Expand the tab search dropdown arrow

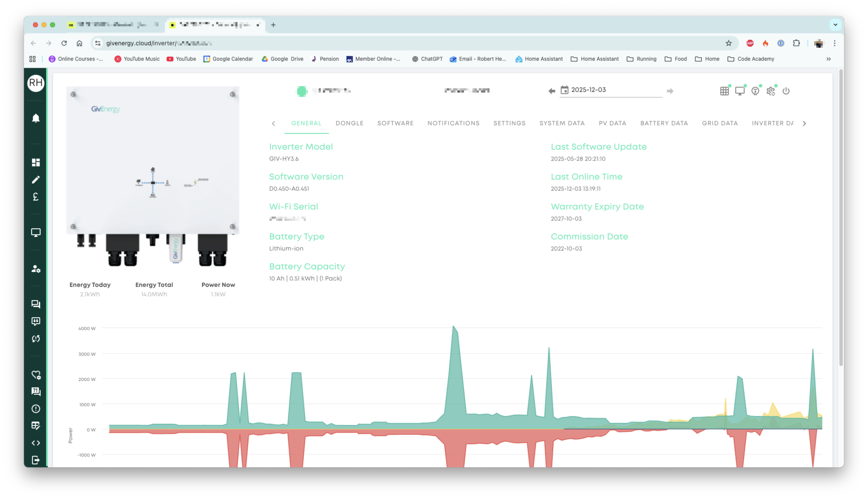(835, 25)
